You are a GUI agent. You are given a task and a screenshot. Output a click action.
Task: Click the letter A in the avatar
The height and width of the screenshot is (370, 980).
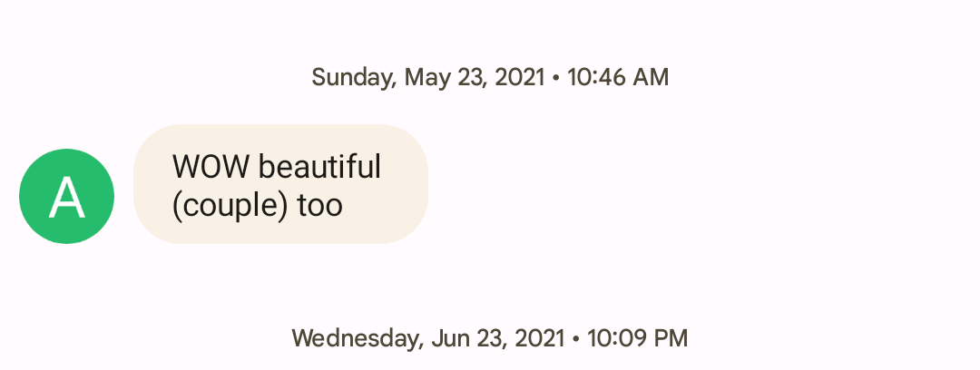pyautogui.click(x=66, y=198)
